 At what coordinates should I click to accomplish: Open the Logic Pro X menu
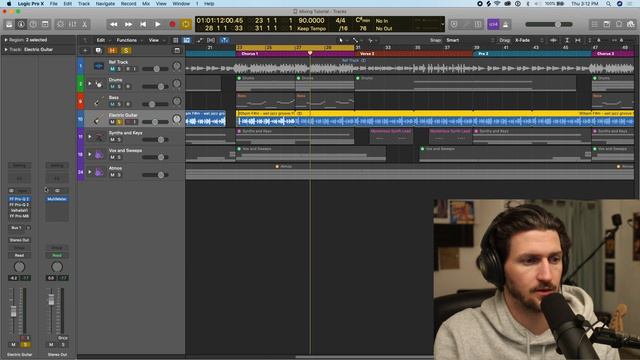click(x=31, y=4)
